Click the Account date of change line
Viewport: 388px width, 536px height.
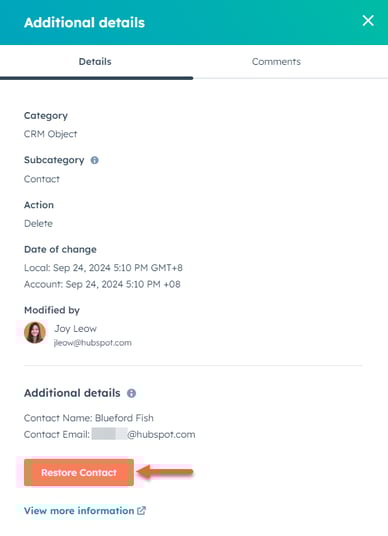[x=102, y=284]
